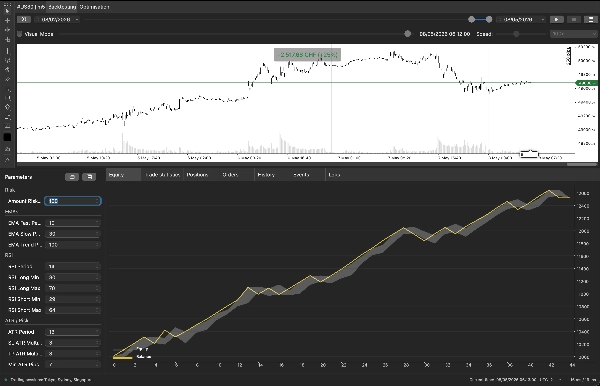Open the backtest end date dropdown
Screen dimensions: 600x386
pos(521,19)
